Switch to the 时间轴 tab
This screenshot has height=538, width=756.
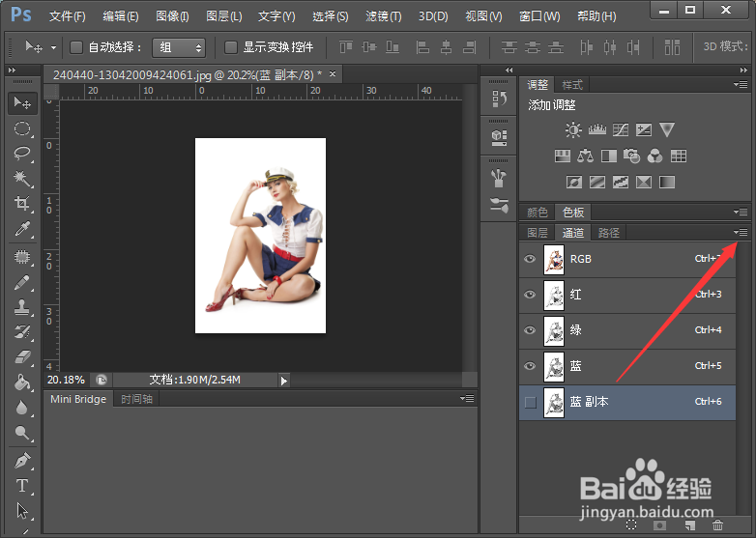(136, 399)
